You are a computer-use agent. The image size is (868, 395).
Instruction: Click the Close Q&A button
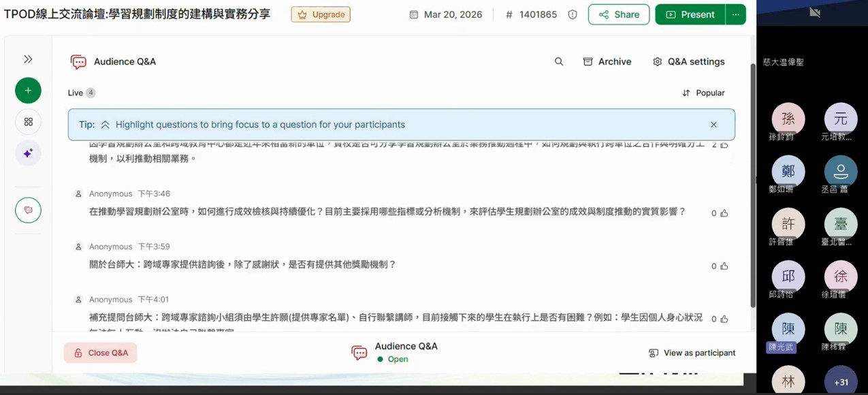(101, 353)
